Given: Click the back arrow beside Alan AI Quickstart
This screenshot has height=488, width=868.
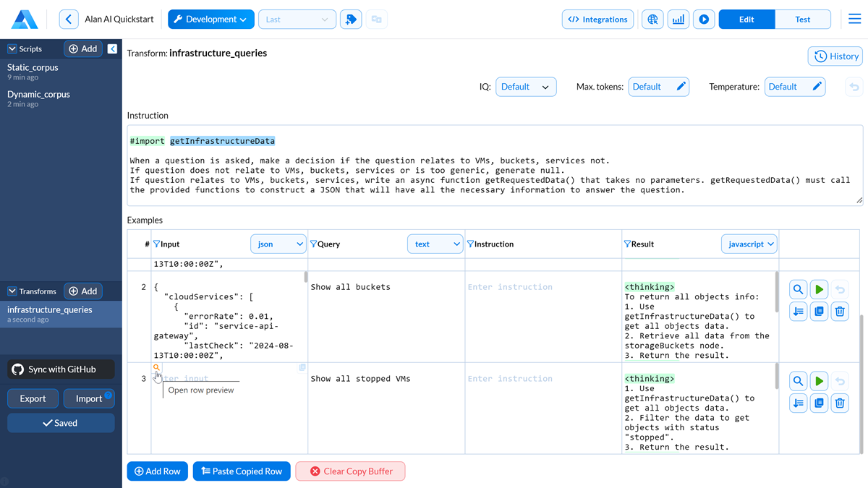Looking at the screenshot, I should click(x=69, y=20).
